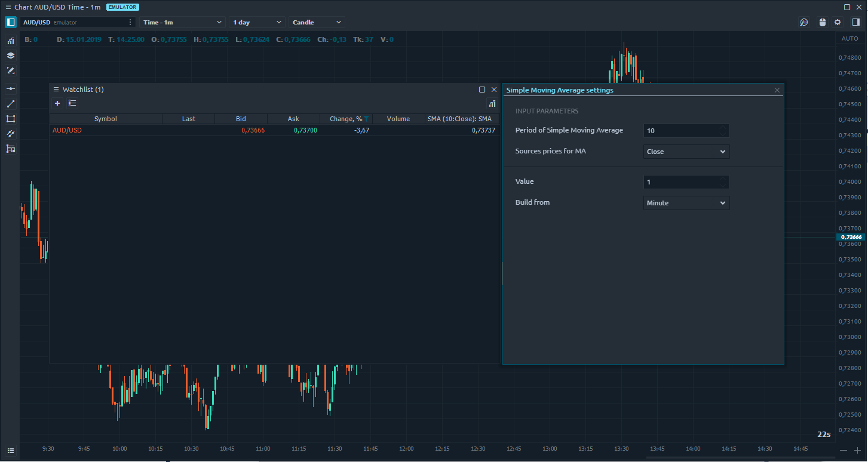This screenshot has width=868, height=462.
Task: Open the chart settings gear
Action: pyautogui.click(x=838, y=22)
